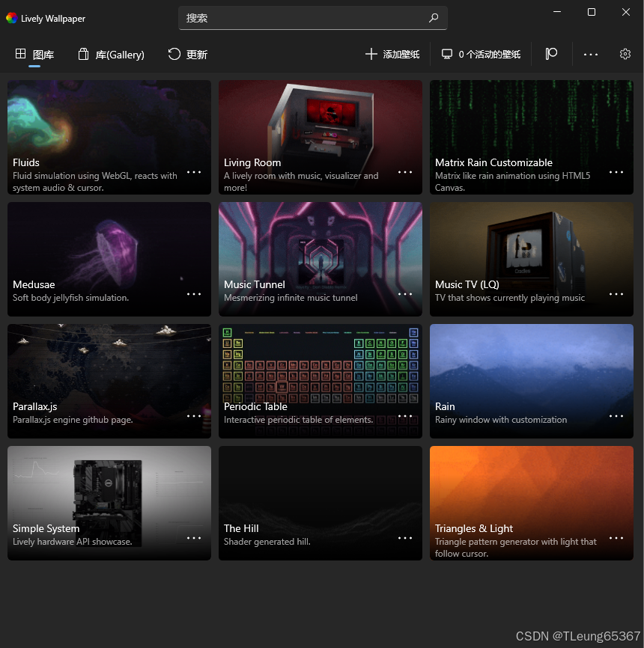The width and height of the screenshot is (644, 648).
Task: Focus the 搜索 search input field
Action: click(x=313, y=18)
